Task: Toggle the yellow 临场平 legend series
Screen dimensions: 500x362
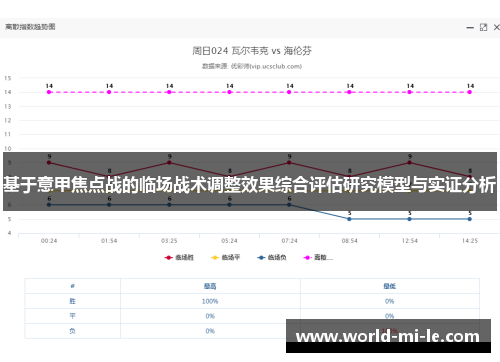Action: pos(225,257)
